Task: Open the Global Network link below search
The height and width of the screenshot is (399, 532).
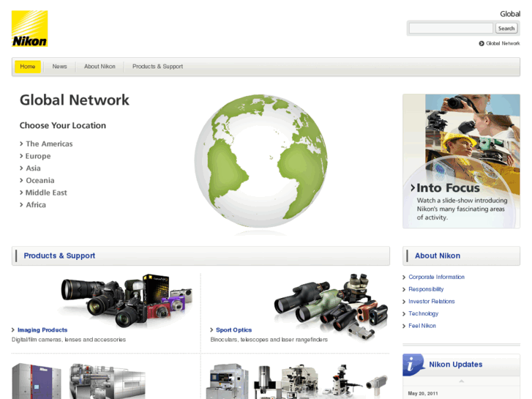Action: coord(503,43)
